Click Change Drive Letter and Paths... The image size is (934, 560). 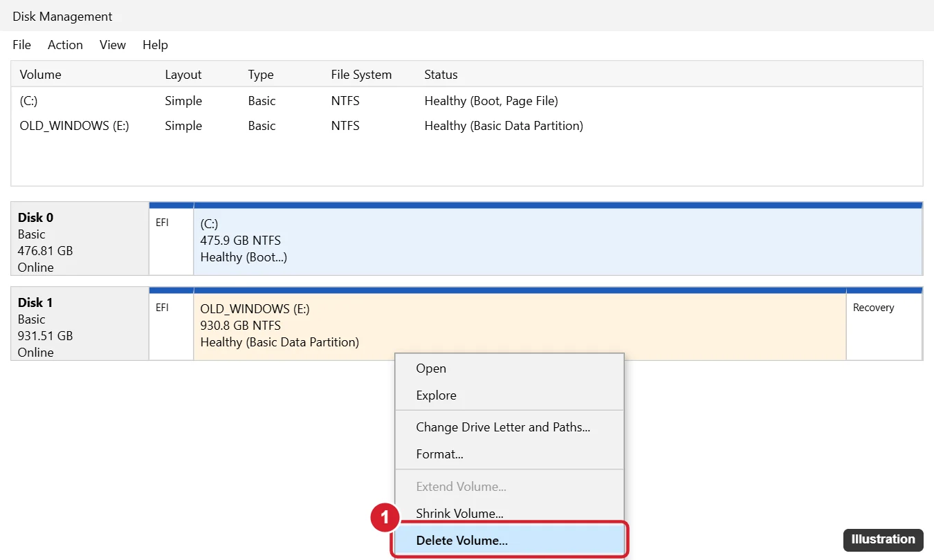tap(509, 427)
